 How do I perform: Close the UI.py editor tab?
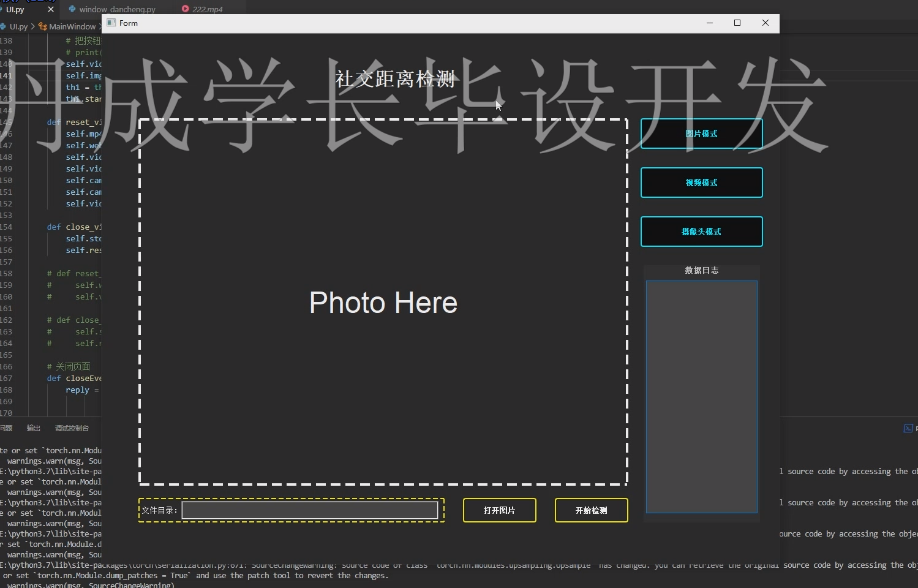(x=51, y=9)
